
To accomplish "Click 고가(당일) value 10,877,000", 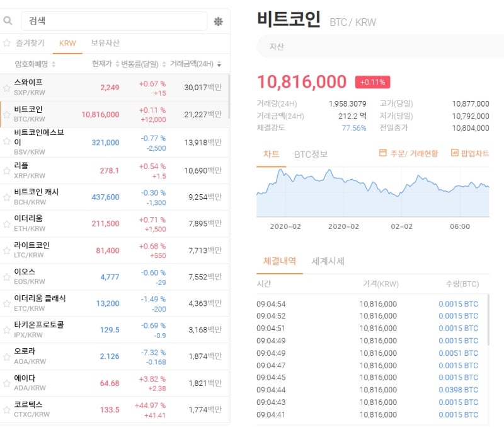I will (471, 103).
